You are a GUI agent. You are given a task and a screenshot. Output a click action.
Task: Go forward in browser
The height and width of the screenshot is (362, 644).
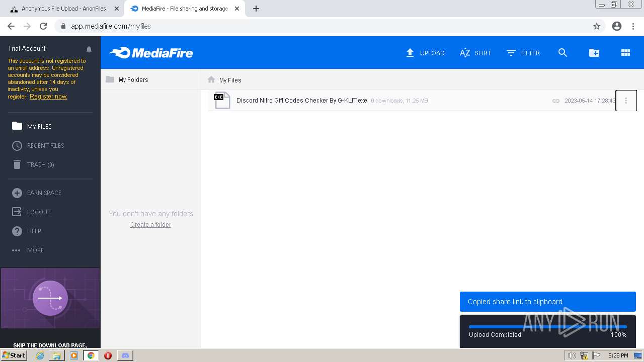(x=27, y=26)
